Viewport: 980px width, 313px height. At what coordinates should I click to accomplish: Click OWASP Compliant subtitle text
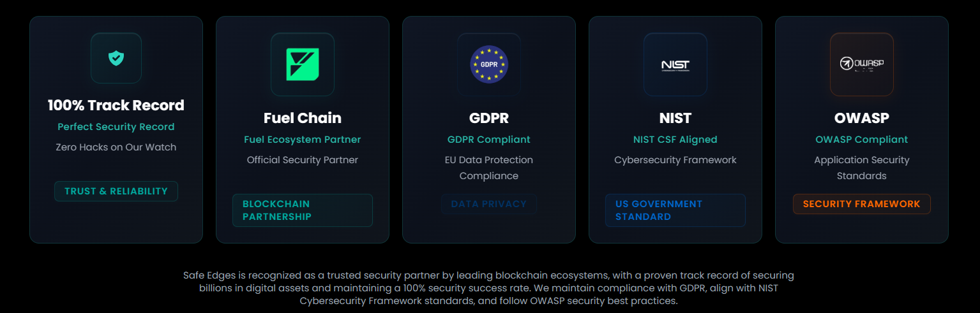(x=861, y=140)
